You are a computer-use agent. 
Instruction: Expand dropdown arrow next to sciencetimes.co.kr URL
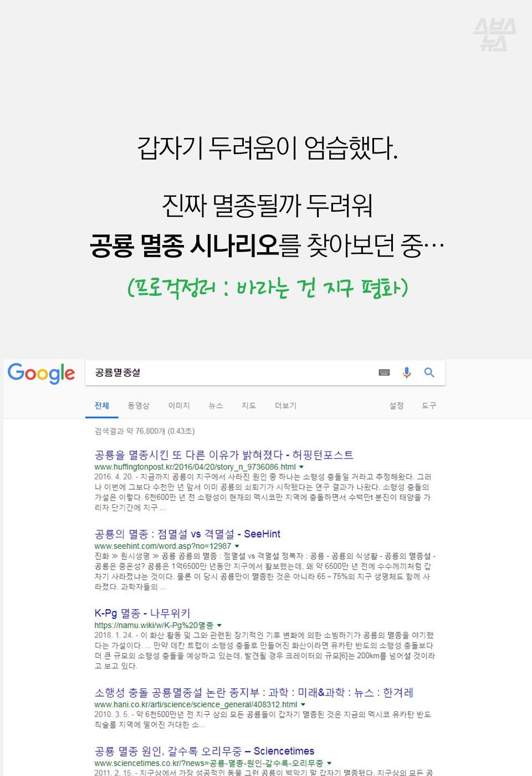[329, 764]
